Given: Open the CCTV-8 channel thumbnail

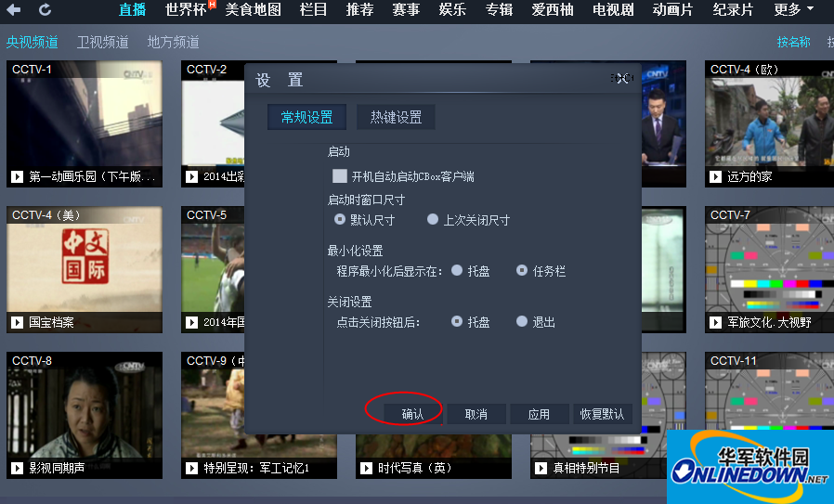Looking at the screenshot, I should point(85,410).
